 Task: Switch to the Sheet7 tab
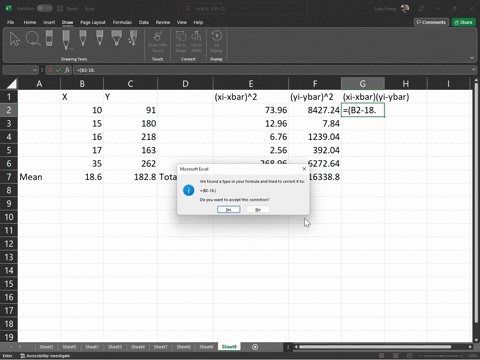click(x=160, y=347)
